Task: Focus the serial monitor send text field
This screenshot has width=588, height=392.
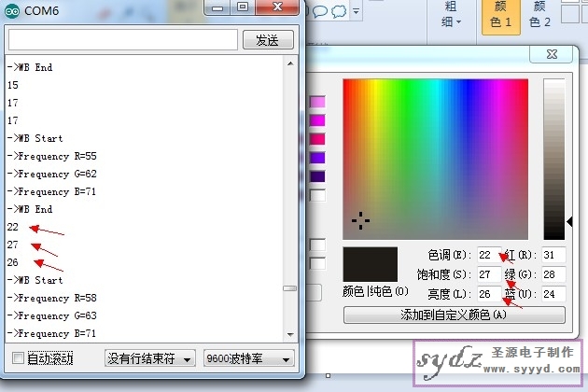Action: click(123, 39)
